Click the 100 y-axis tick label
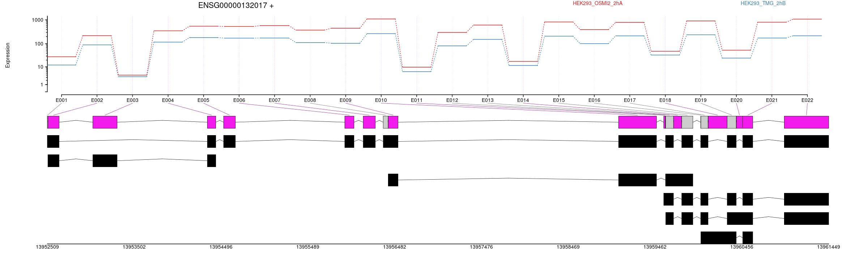Image resolution: width=868 pixels, height=253 pixels. point(39,44)
